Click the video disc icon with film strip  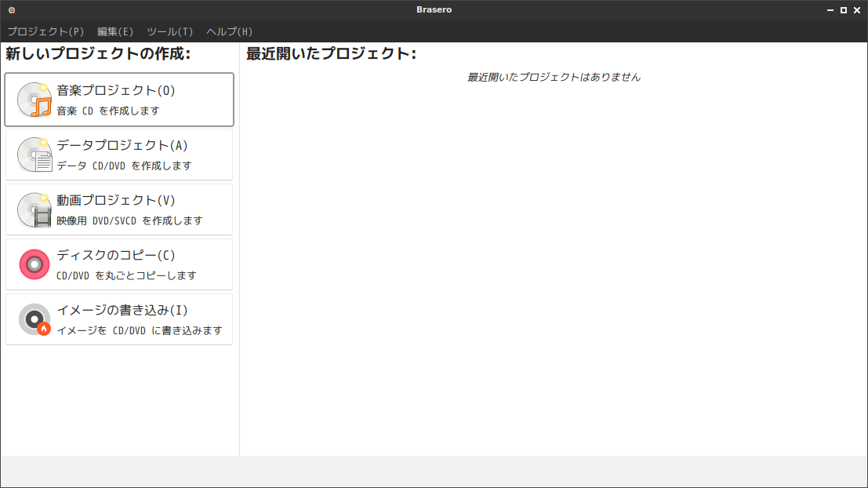click(x=35, y=209)
